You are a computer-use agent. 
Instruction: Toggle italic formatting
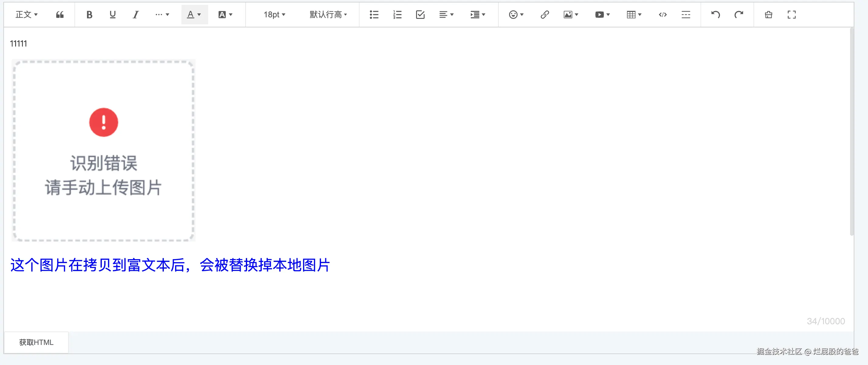(136, 15)
